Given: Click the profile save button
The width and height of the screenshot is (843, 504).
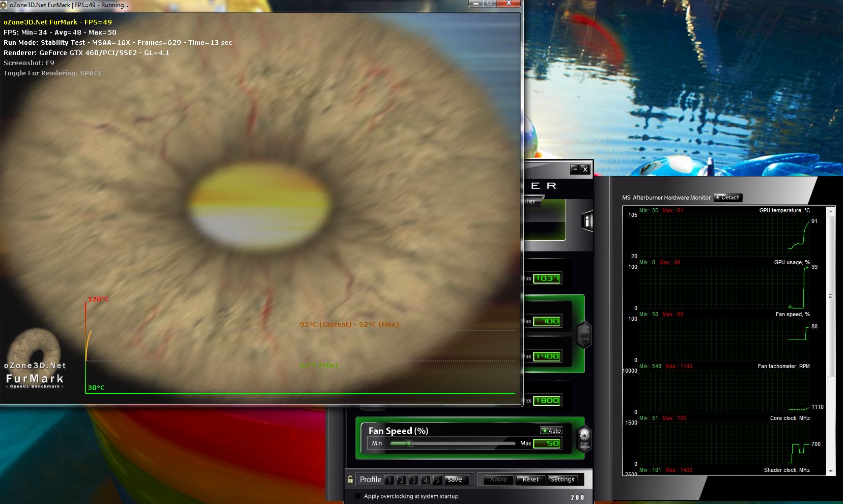Looking at the screenshot, I should click(x=456, y=480).
